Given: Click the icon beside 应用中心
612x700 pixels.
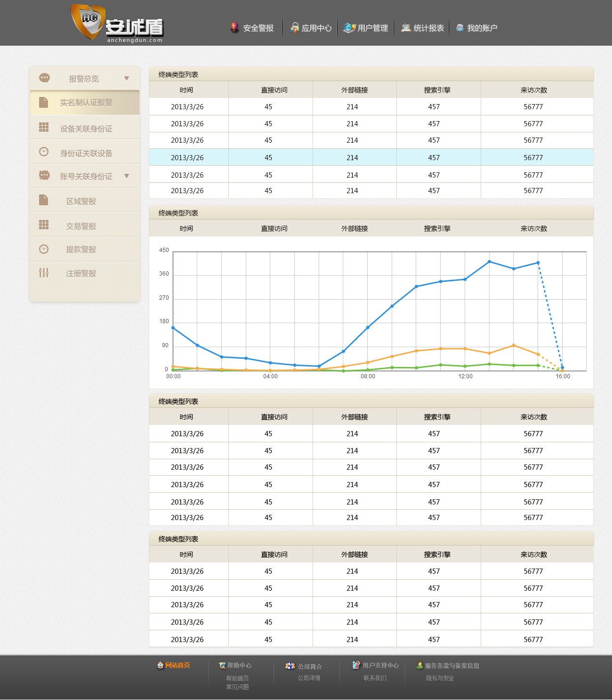Looking at the screenshot, I should [295, 28].
